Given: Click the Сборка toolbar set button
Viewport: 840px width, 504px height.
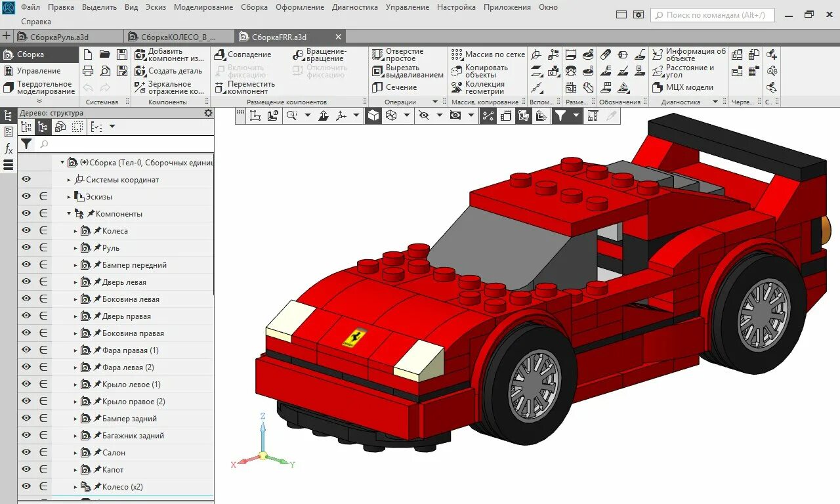Looking at the screenshot, I should (39, 54).
